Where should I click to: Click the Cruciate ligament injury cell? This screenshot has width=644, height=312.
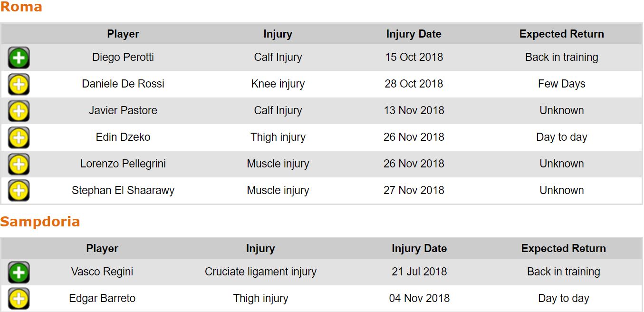pos(260,272)
